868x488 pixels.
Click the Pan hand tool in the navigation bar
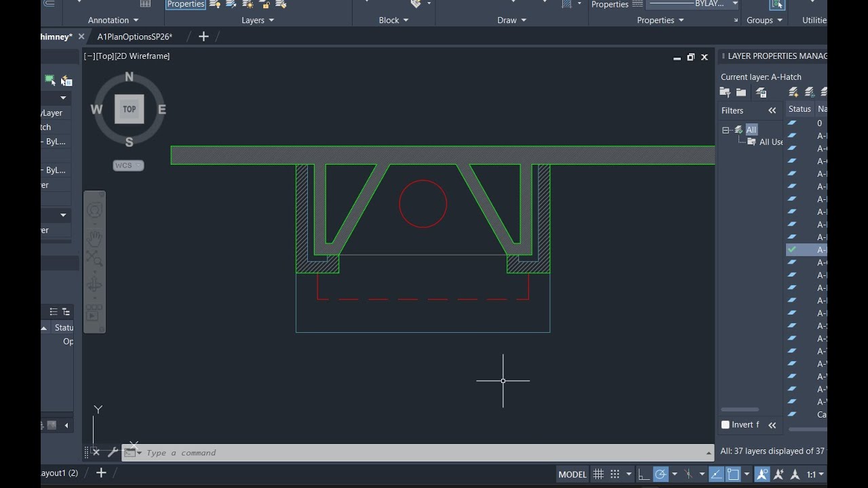click(x=94, y=239)
